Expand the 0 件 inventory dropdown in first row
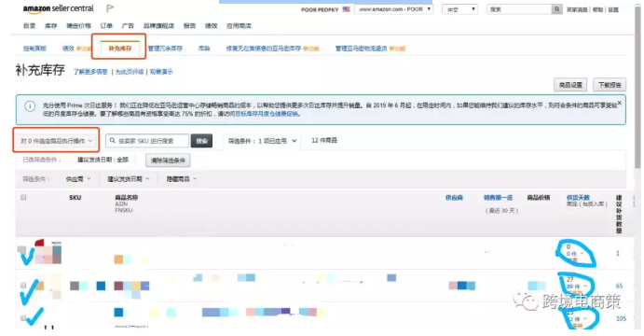 (x=575, y=253)
